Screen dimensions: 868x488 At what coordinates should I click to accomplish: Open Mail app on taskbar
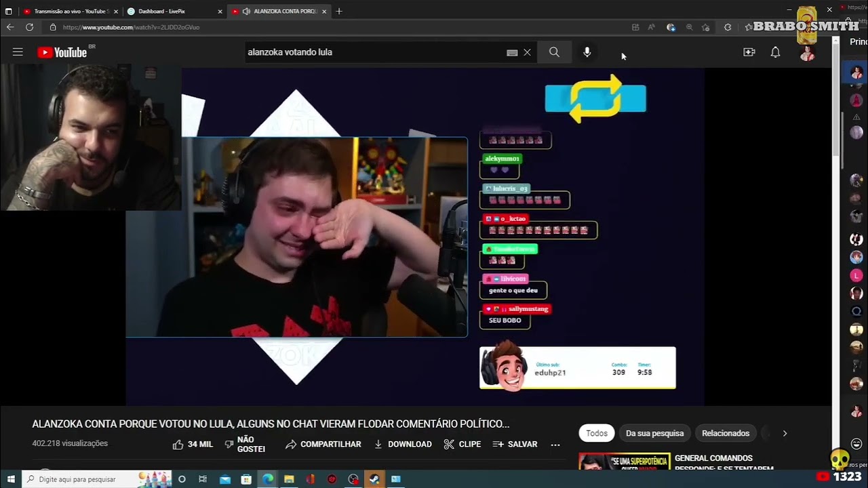click(225, 479)
